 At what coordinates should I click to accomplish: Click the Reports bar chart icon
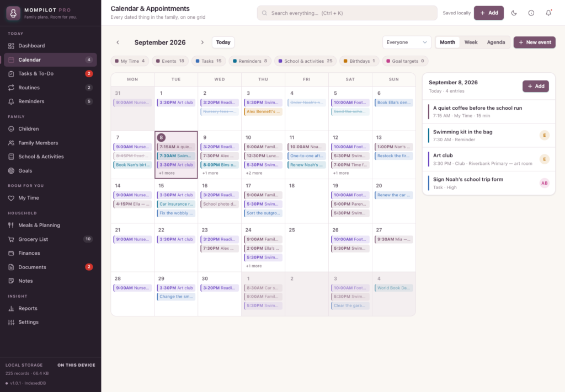click(x=11, y=309)
